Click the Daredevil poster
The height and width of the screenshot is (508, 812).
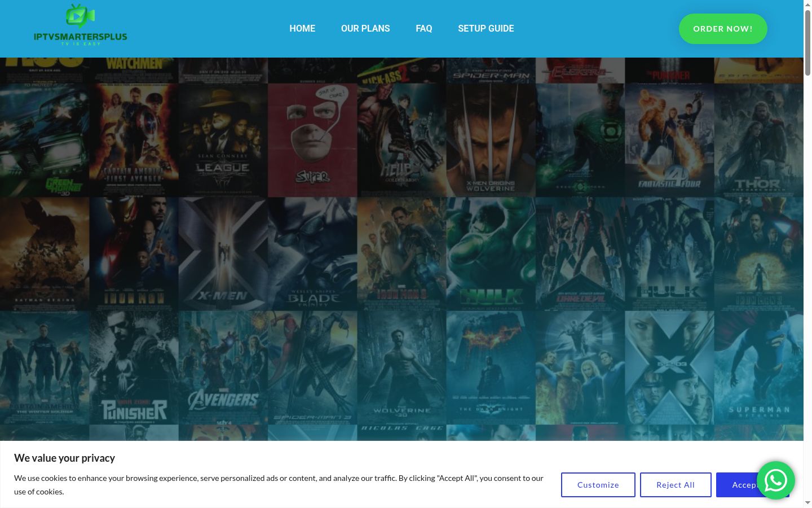click(x=580, y=253)
